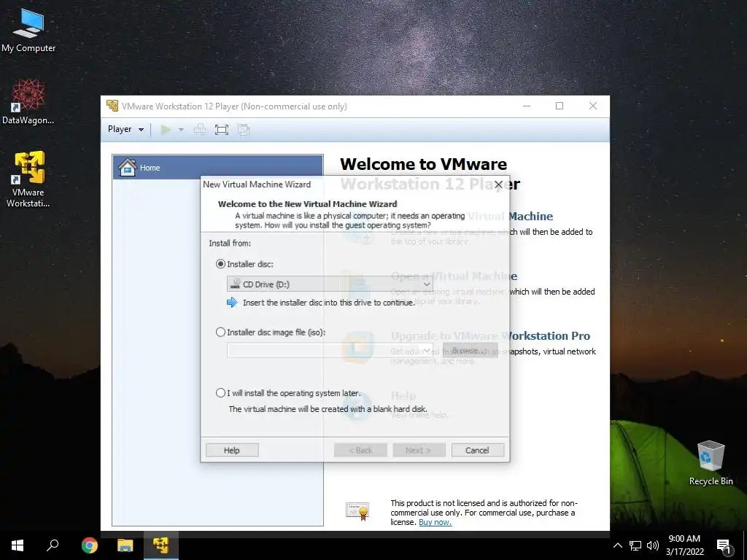This screenshot has width=747, height=560.
Task: Click Upgrade to VMware Workstation Pro heading
Action: [490, 335]
